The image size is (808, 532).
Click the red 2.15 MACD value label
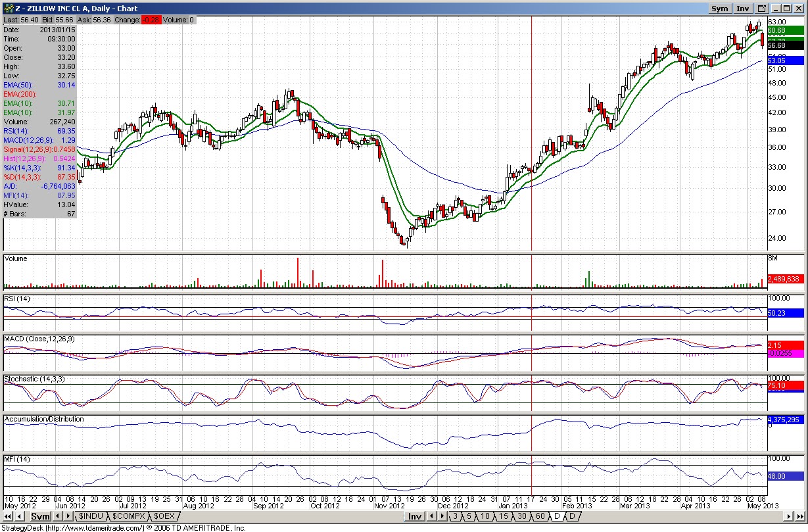(x=786, y=345)
